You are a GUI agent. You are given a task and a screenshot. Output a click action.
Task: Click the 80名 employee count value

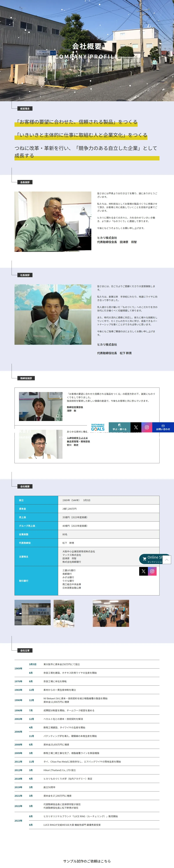65,534
